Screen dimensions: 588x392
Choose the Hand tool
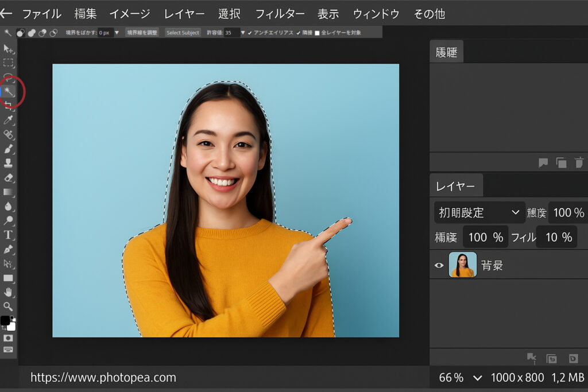click(x=9, y=292)
